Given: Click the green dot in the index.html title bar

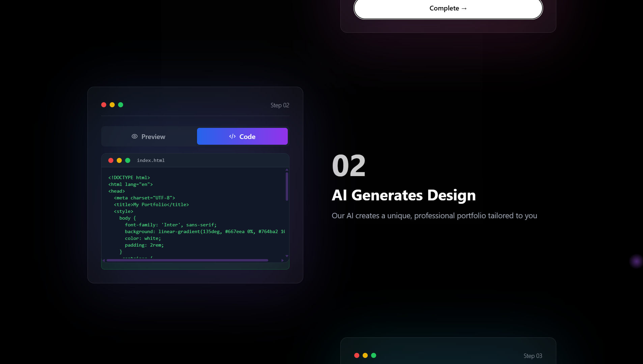Looking at the screenshot, I should [128, 160].
